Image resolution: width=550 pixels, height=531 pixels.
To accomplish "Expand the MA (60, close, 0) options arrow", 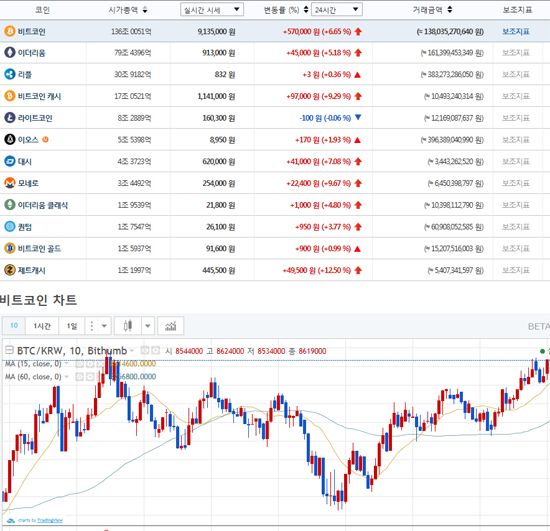I will [x=66, y=377].
